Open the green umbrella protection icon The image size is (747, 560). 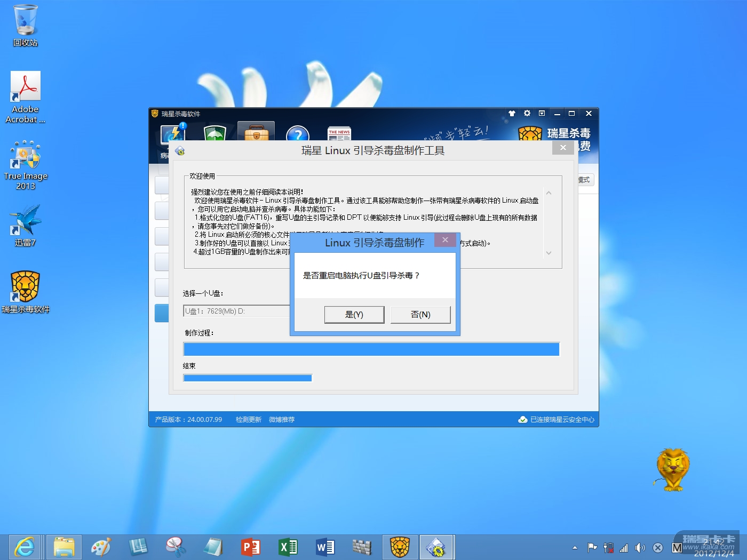[x=214, y=133]
